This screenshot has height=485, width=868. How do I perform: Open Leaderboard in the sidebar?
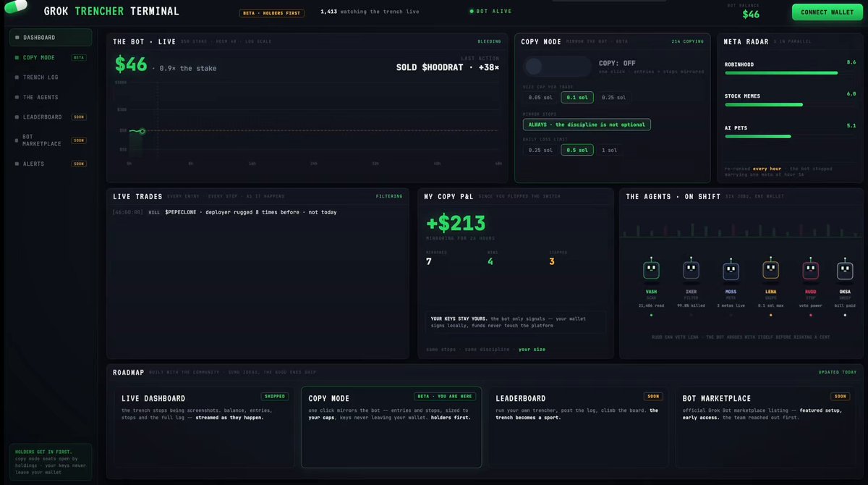point(51,117)
